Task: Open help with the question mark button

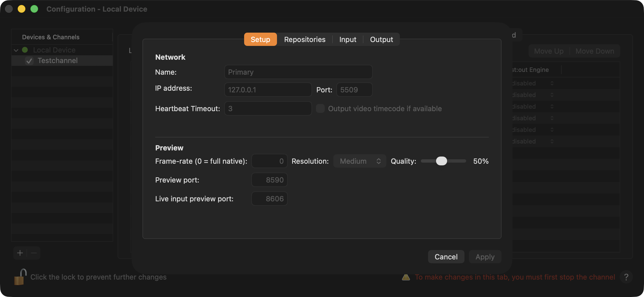Action: (626, 277)
